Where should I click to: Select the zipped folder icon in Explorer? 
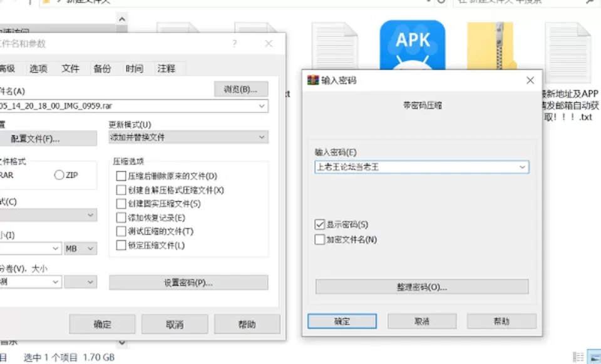click(491, 45)
